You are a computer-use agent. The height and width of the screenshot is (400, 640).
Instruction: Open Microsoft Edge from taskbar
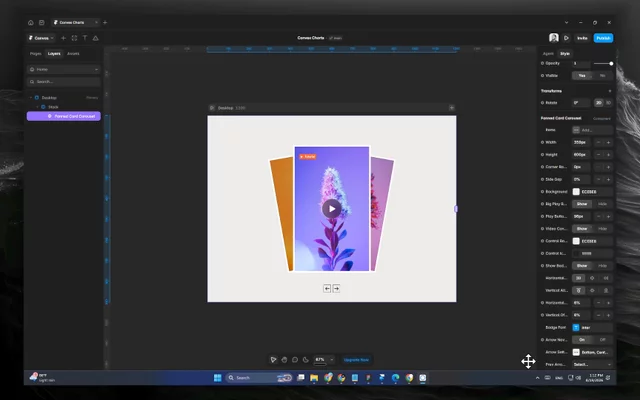tap(396, 378)
